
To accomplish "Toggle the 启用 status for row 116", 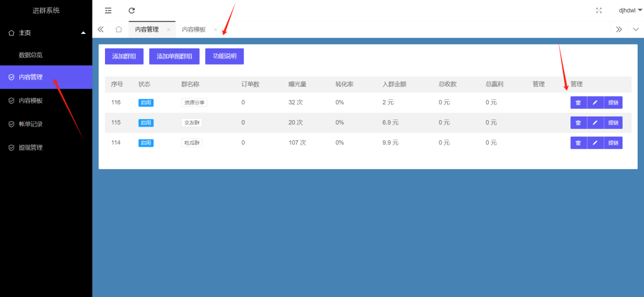I will tap(146, 103).
